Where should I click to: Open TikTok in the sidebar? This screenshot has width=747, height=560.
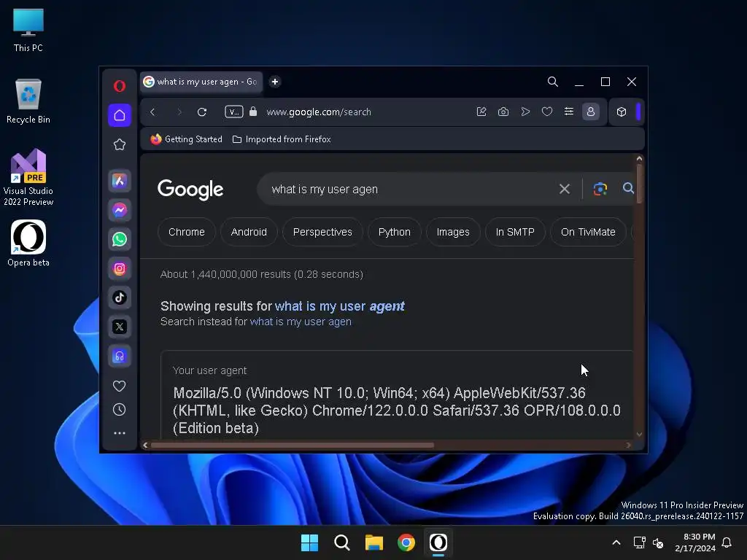coord(120,297)
